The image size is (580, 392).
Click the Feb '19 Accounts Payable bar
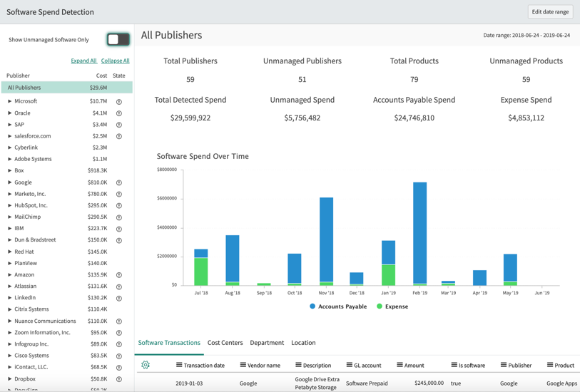(x=419, y=233)
